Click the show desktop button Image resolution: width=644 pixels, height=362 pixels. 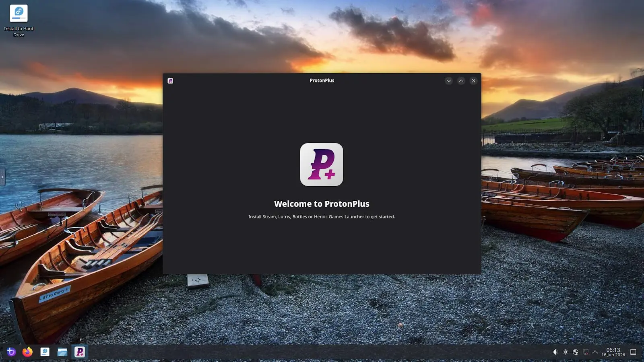tap(633, 352)
